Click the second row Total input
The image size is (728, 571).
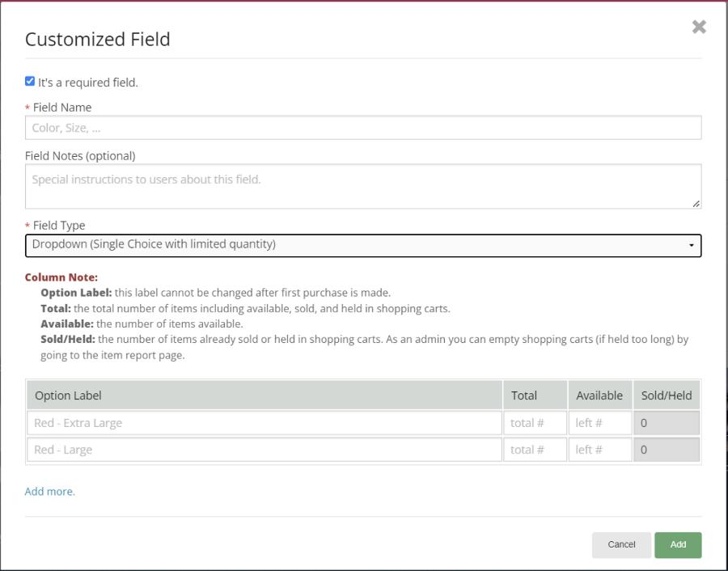535,450
